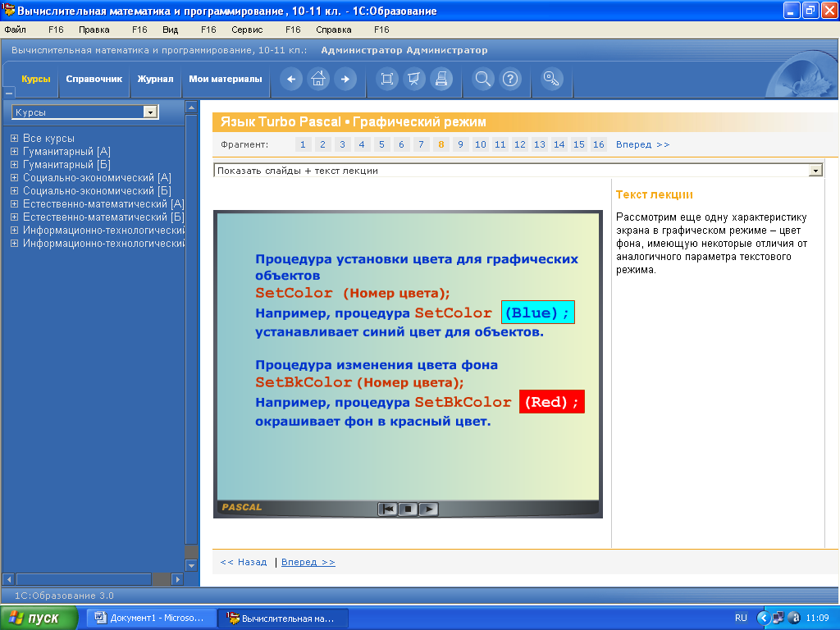Click the down arrow of course tree scrollbar
The image size is (840, 630).
(x=191, y=564)
